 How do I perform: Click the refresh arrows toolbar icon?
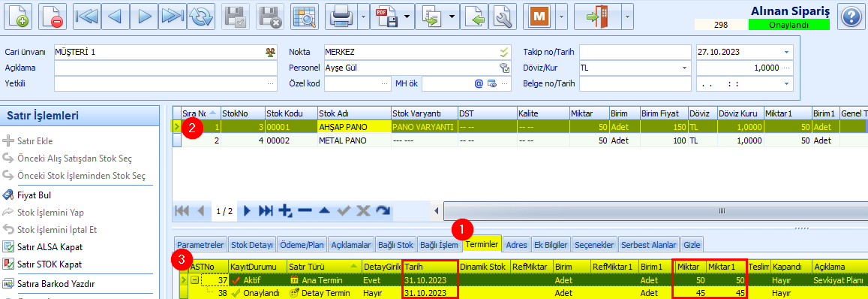point(200,17)
